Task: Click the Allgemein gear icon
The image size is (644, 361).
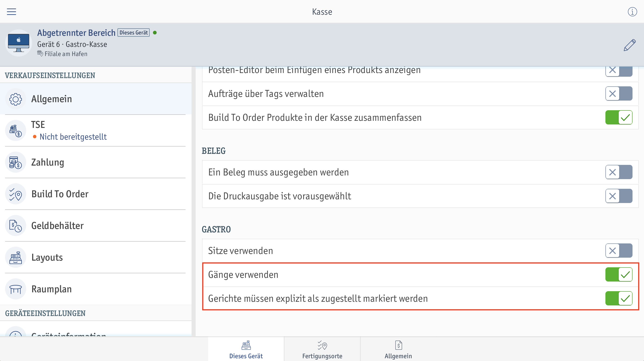Action: pos(15,99)
